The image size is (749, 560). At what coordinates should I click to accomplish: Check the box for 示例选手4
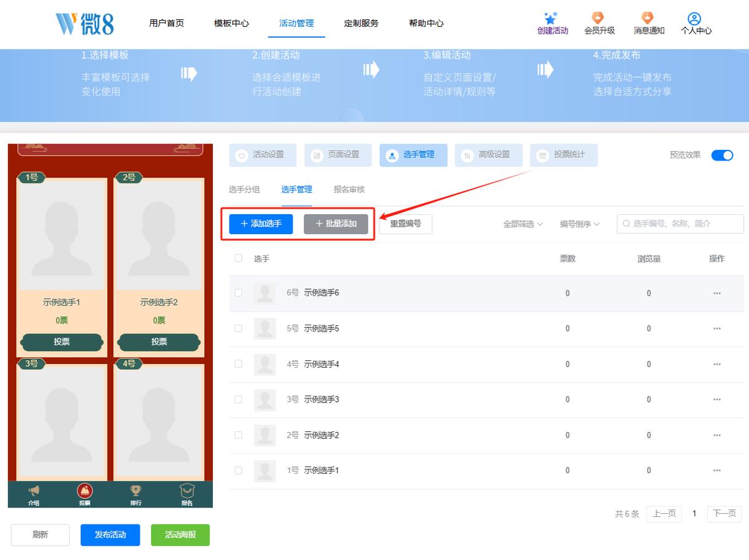[x=238, y=364]
